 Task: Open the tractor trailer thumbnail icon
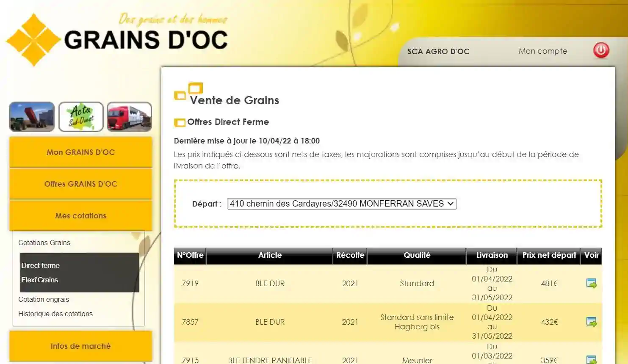coord(32,117)
